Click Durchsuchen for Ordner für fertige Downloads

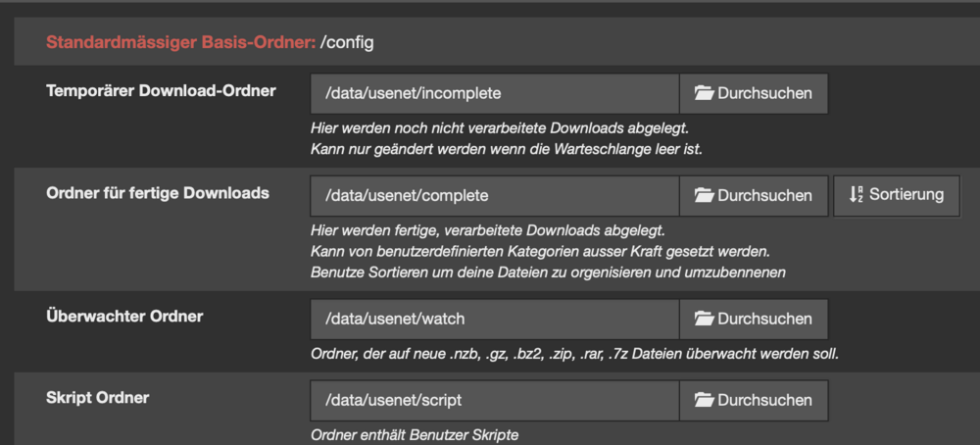(x=754, y=196)
